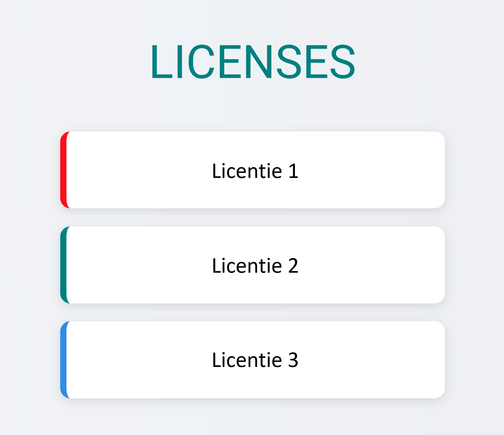The width and height of the screenshot is (504, 435).
Task: Click the blue accent stripe on Licentie 3
Action: click(x=63, y=360)
